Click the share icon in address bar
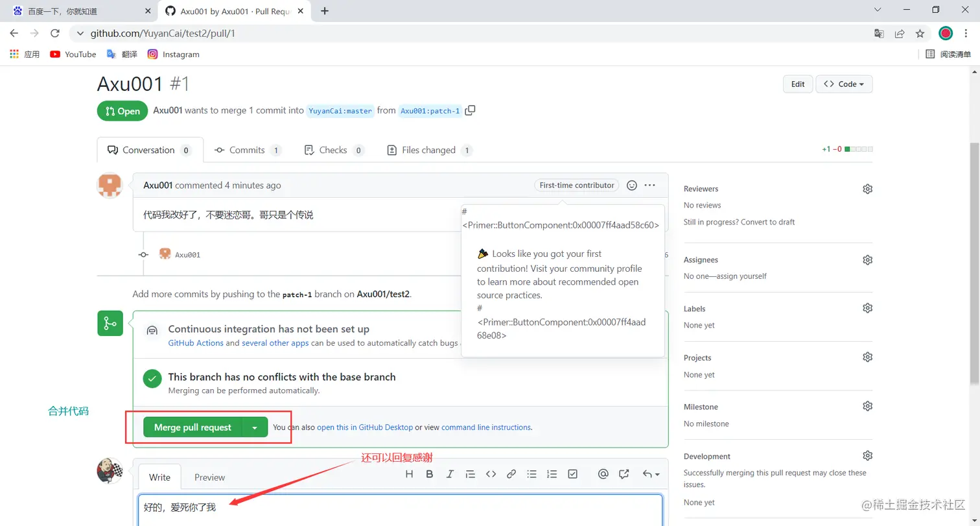 click(900, 34)
